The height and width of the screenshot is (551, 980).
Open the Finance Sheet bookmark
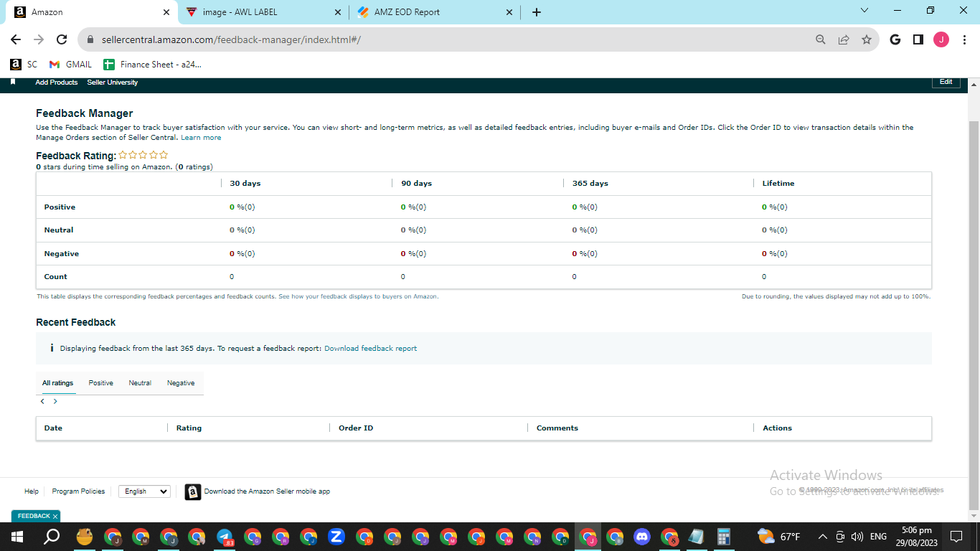(153, 65)
